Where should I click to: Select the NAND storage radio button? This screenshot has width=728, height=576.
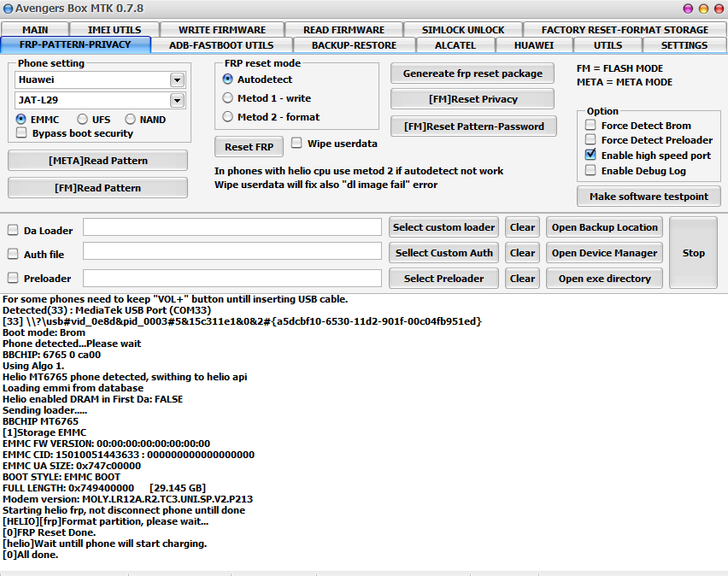click(x=130, y=120)
